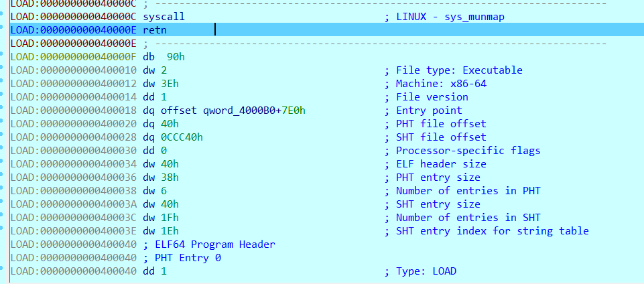Click the 'PHT file offset' comment

pos(441,124)
